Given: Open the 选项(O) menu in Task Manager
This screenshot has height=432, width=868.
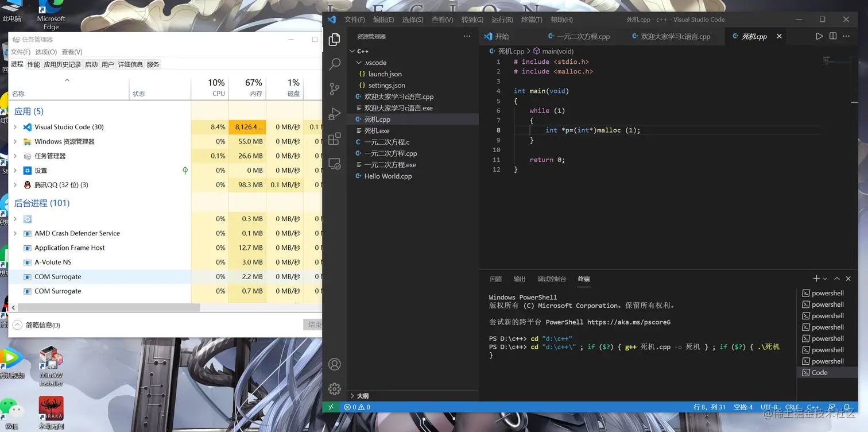Looking at the screenshot, I should [46, 52].
